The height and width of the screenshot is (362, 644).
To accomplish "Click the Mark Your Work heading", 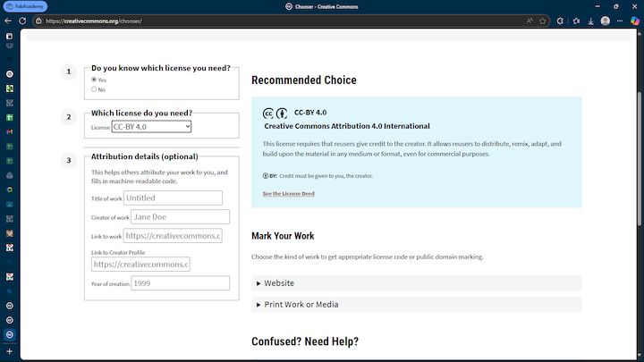I will click(x=283, y=236).
